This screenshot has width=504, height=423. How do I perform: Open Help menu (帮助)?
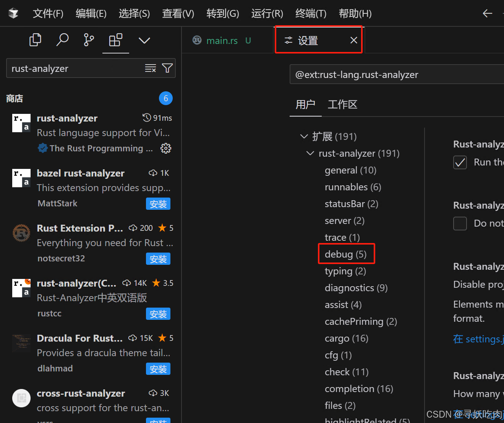pos(355,14)
